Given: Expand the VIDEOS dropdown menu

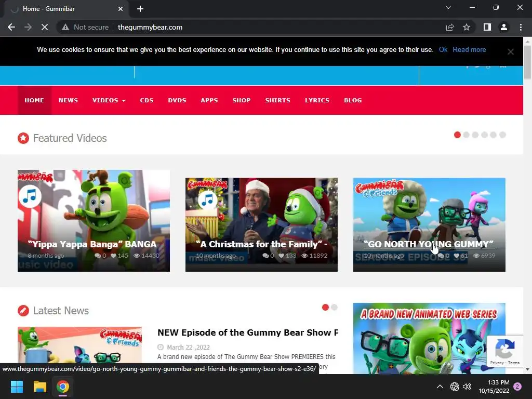Looking at the screenshot, I should (109, 100).
